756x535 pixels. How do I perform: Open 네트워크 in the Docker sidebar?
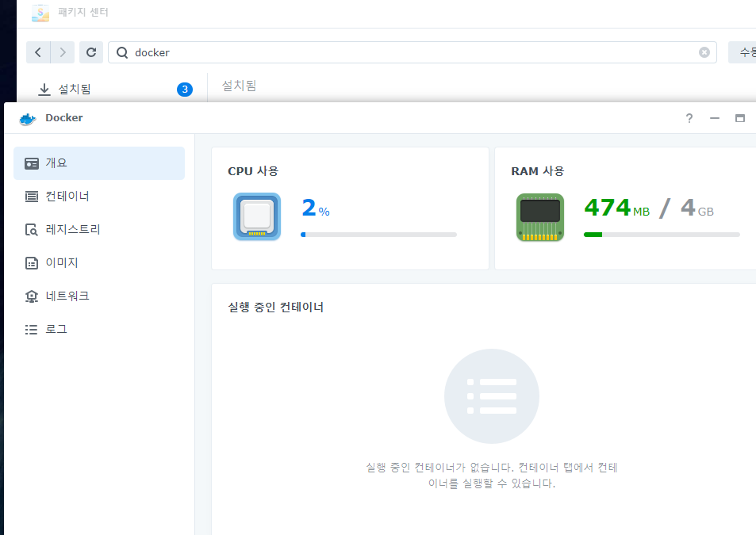[x=99, y=296]
